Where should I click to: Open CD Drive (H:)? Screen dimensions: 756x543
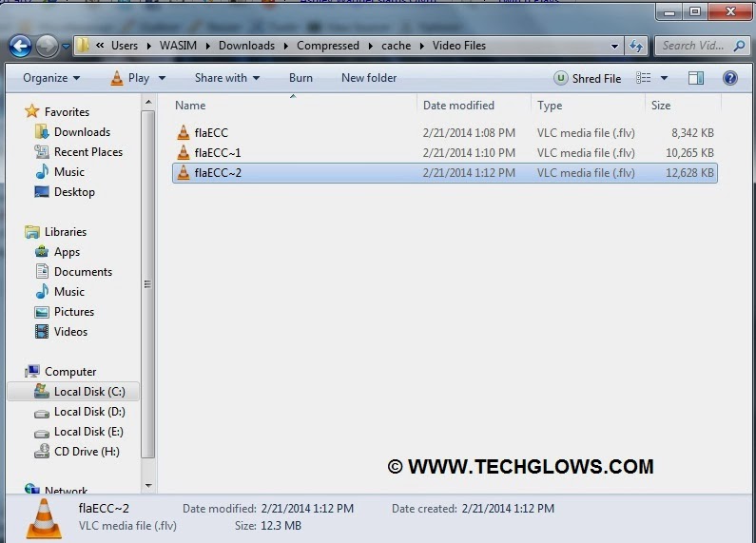[87, 452]
